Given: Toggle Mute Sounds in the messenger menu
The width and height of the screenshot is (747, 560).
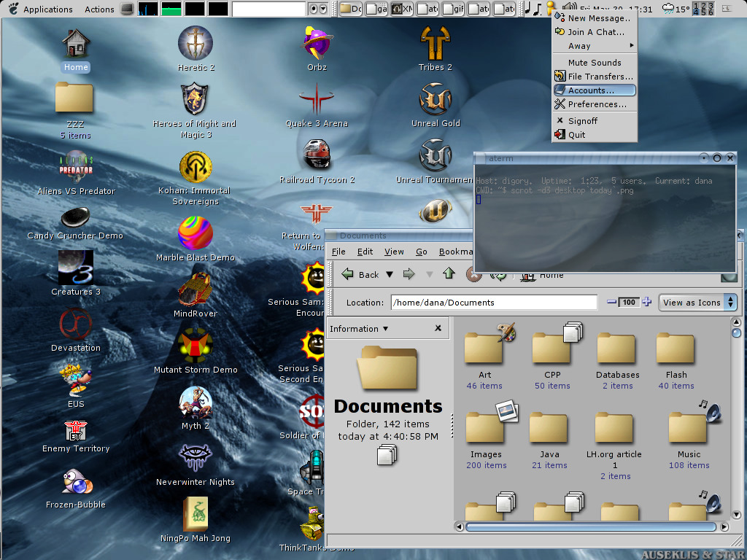Looking at the screenshot, I should (x=595, y=63).
